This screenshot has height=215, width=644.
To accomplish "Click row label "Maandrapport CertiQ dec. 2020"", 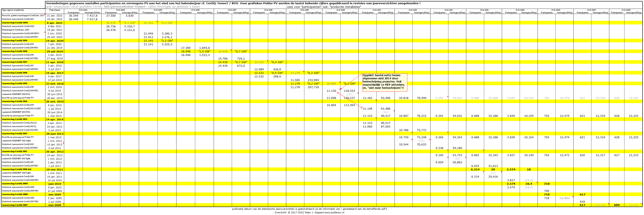I will (x=16, y=30).
